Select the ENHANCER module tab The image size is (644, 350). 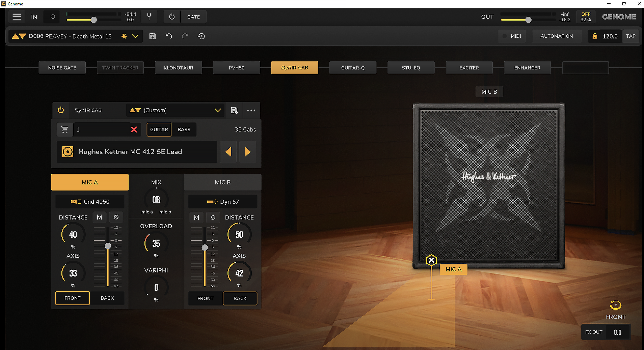coord(527,68)
